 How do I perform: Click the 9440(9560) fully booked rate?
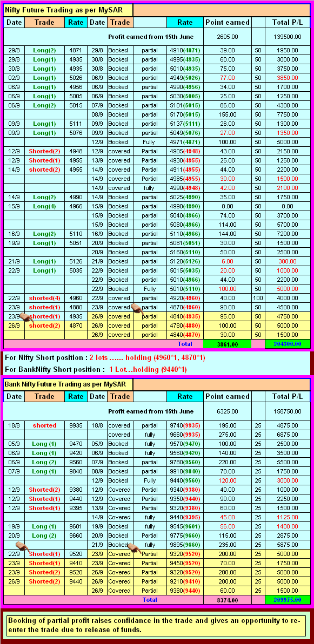click(185, 480)
